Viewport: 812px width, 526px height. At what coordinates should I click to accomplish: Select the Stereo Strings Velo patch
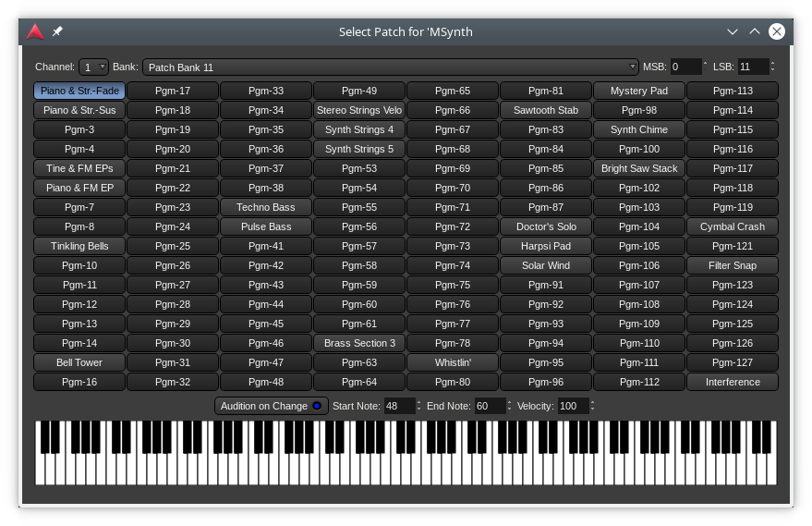coord(359,110)
